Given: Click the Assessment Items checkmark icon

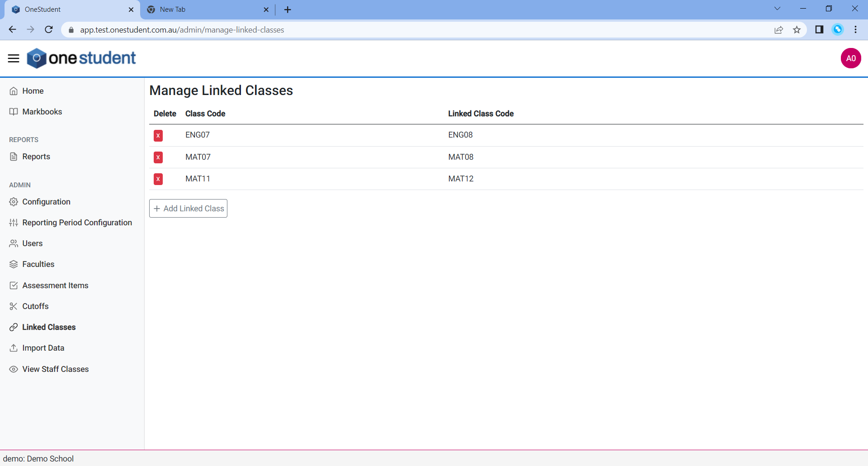Looking at the screenshot, I should [14, 285].
